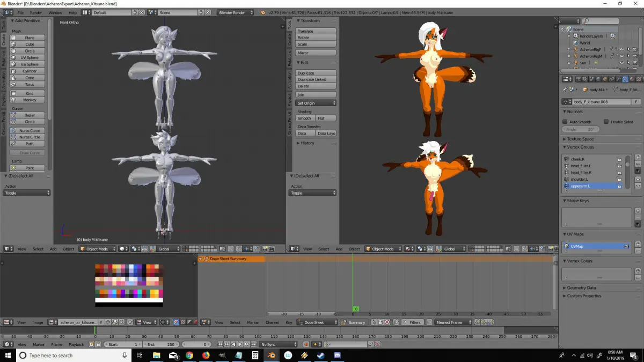Open Chrome from the taskbar
The height and width of the screenshot is (362, 644).
point(189,355)
